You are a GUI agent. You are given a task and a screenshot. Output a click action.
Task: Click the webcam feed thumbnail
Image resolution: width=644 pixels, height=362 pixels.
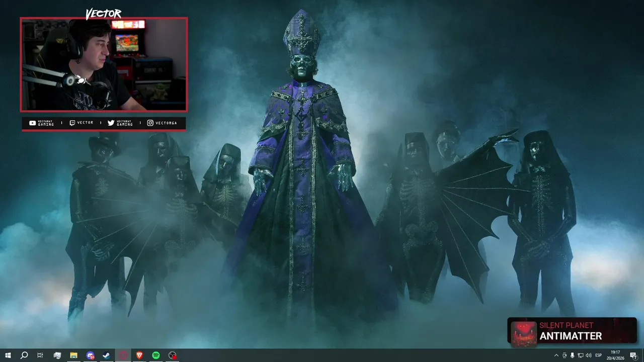(104, 64)
